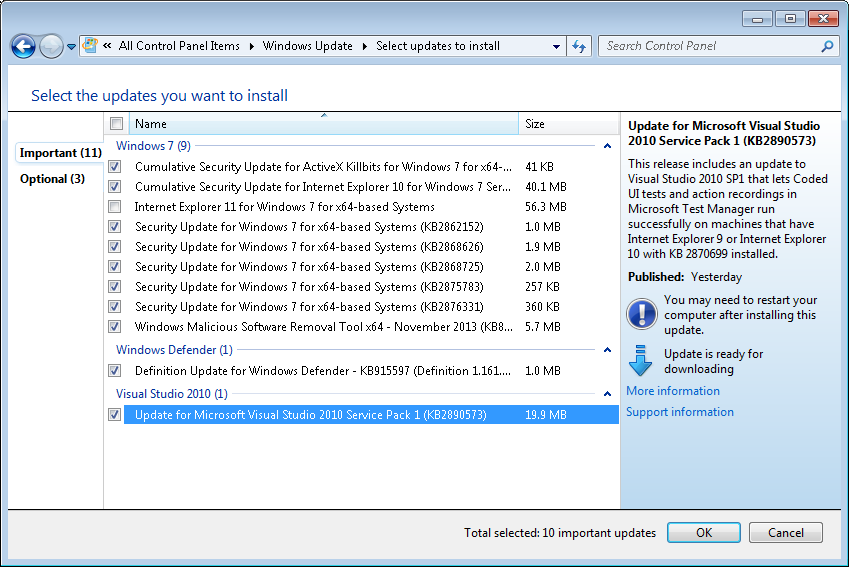This screenshot has height=567, width=849.
Task: Click the restart notice information icon
Action: point(642,314)
